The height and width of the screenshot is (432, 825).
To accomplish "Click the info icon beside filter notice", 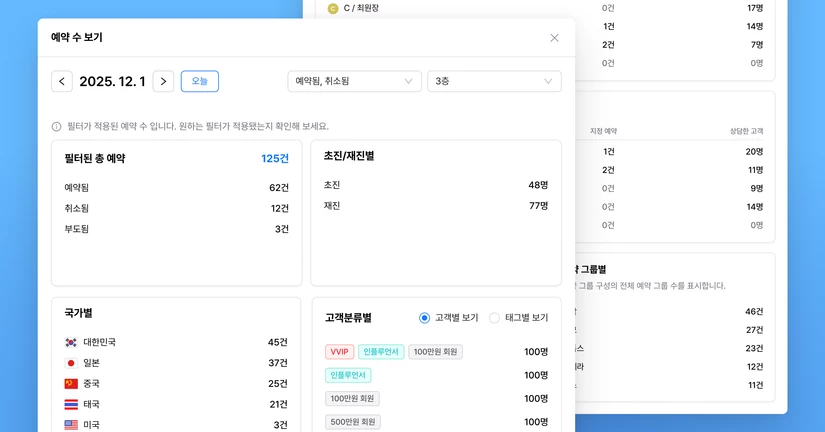I will (x=56, y=126).
